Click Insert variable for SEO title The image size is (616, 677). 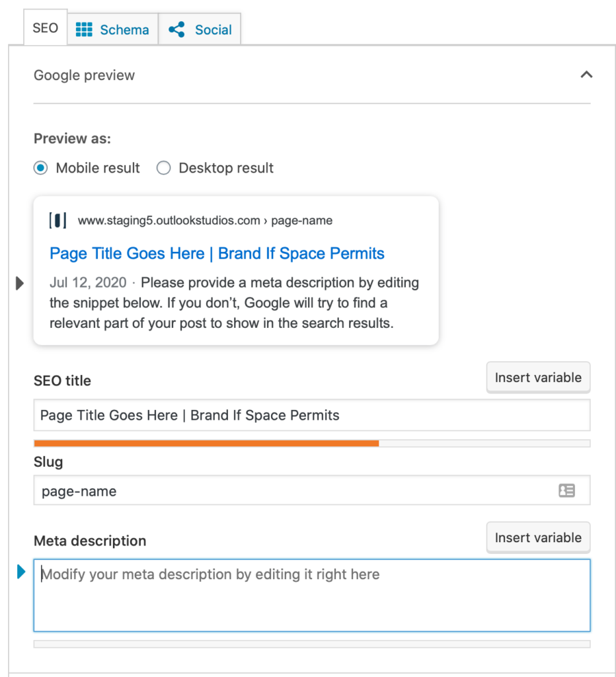tap(538, 378)
